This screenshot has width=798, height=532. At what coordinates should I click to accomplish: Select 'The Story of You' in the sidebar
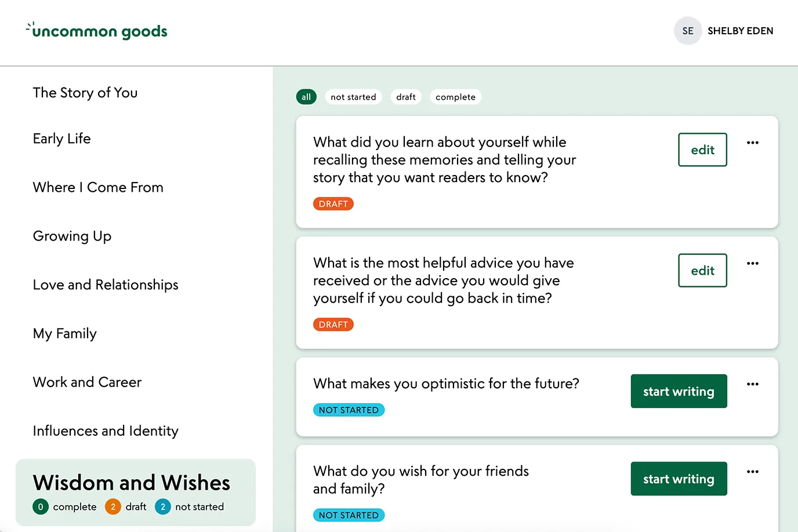85,93
